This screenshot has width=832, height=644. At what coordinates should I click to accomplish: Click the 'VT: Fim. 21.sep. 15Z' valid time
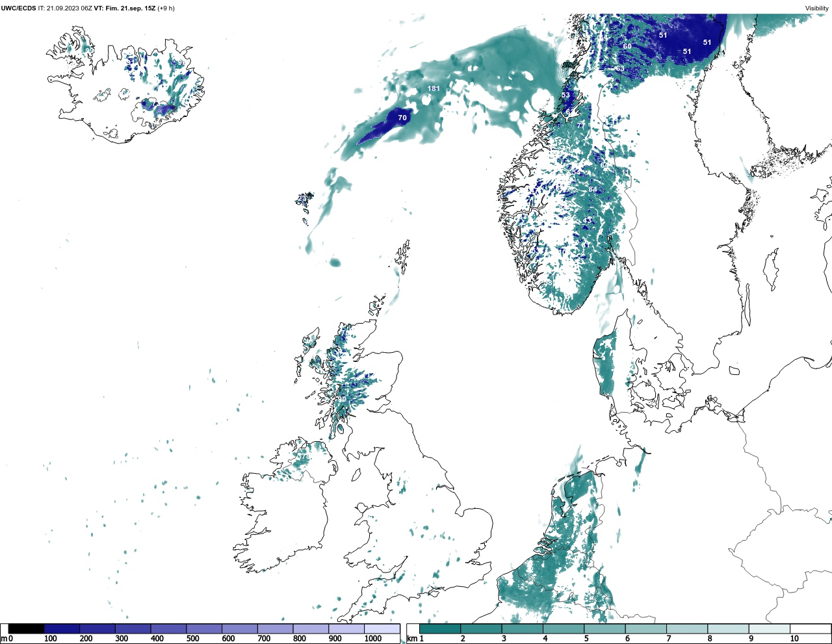click(x=125, y=8)
